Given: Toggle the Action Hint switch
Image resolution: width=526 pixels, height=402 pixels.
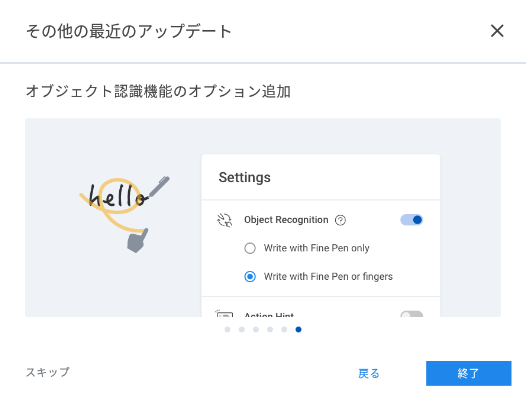Looking at the screenshot, I should pyautogui.click(x=412, y=314).
